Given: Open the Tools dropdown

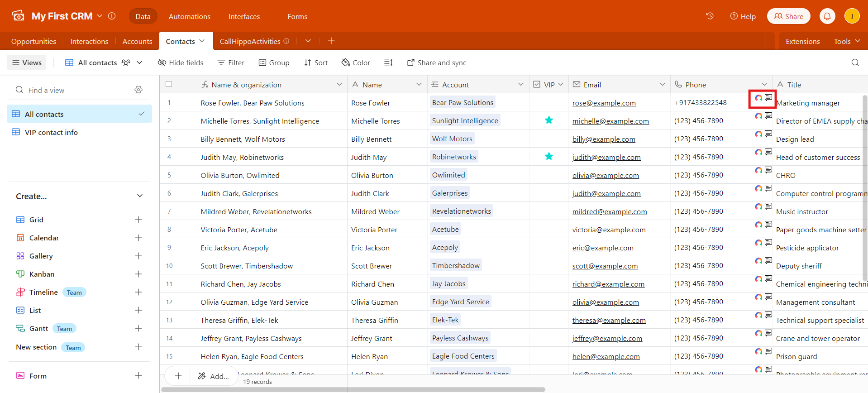Looking at the screenshot, I should [847, 41].
